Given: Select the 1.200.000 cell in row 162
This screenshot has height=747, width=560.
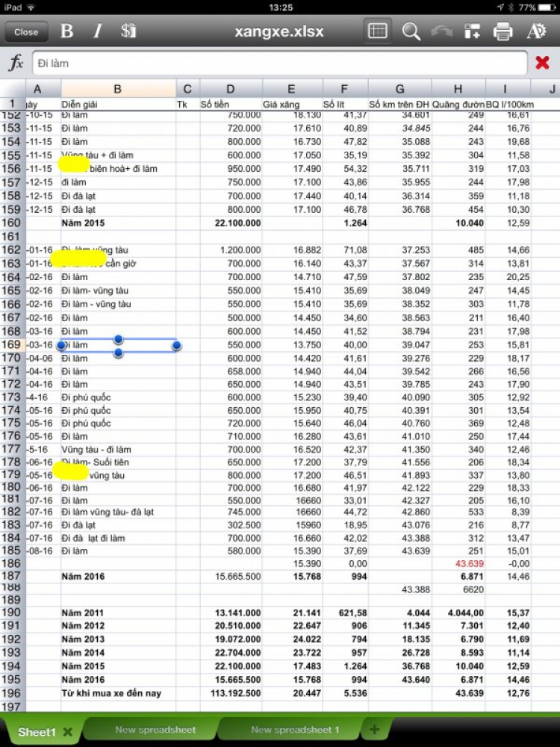Looking at the screenshot, I should (231, 250).
